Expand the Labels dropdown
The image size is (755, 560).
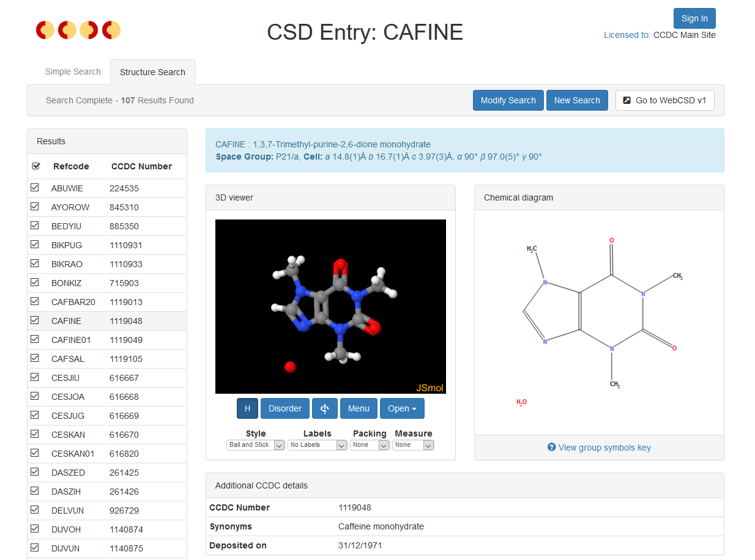[317, 445]
